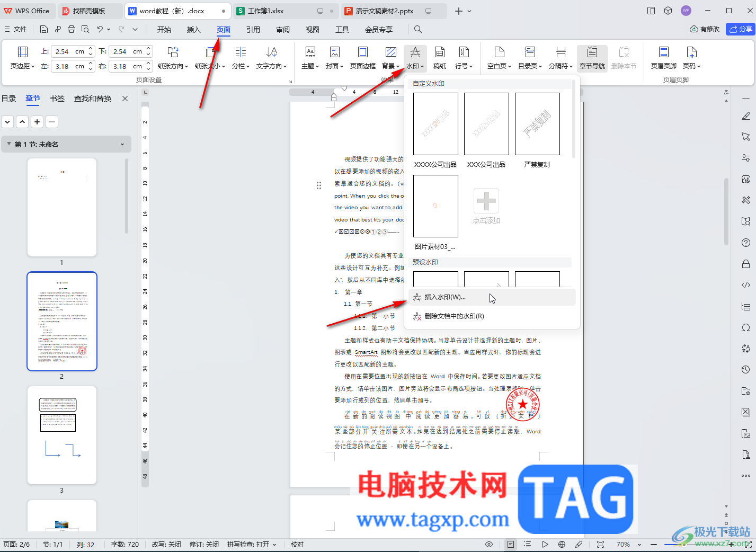Open 查找和替换 navigation pane tab

(93, 99)
